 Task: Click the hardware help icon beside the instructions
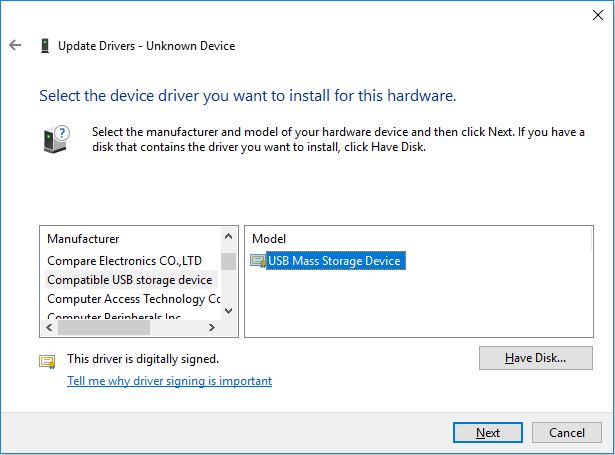(57, 138)
